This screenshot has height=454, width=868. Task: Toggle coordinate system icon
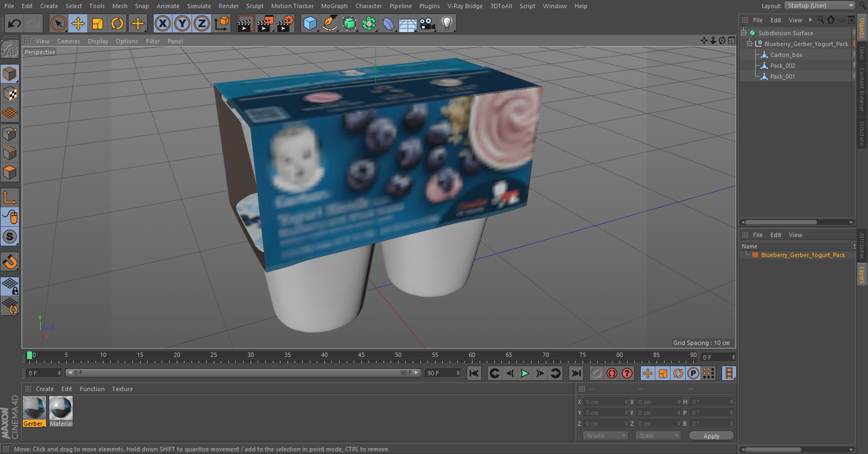[x=222, y=23]
